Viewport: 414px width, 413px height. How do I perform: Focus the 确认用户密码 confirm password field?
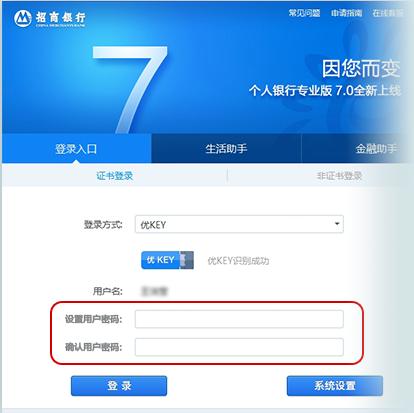[239, 347]
